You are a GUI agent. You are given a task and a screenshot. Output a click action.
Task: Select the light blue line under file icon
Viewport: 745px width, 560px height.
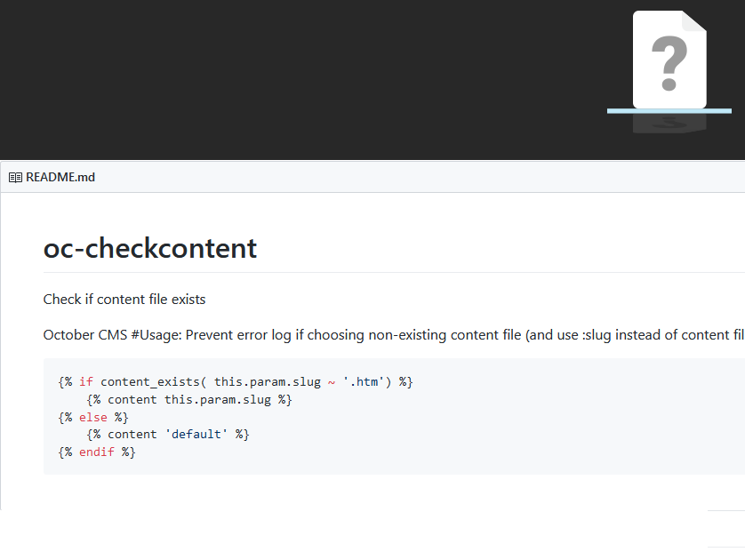(669, 111)
